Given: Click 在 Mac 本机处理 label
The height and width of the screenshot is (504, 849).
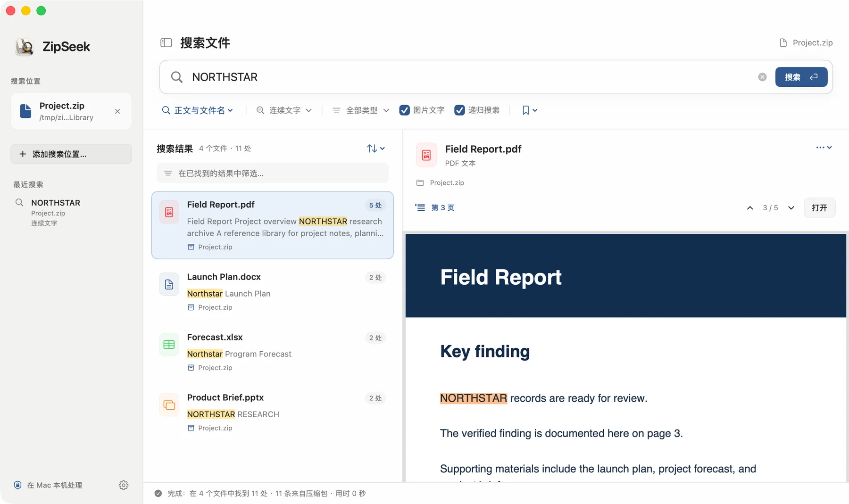Looking at the screenshot, I should click(55, 485).
